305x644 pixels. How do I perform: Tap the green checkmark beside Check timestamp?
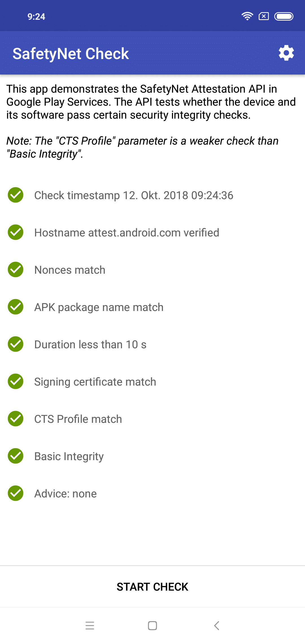(16, 195)
